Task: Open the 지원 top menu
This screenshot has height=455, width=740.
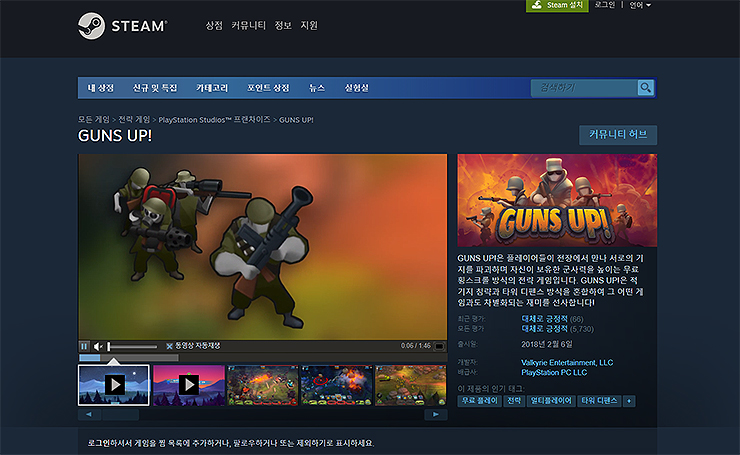Action: click(309, 25)
